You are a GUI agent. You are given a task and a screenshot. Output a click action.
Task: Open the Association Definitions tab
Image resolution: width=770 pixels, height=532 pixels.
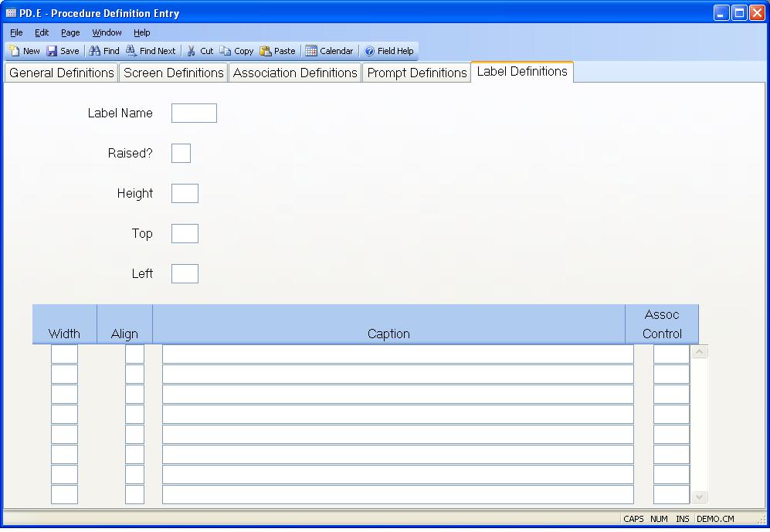coord(295,73)
